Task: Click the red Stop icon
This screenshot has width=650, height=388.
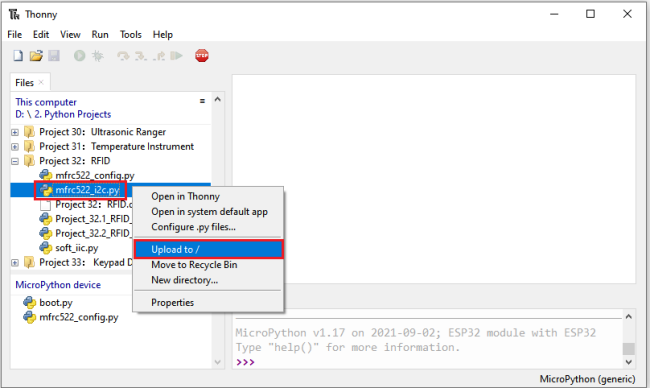Action: (202, 56)
